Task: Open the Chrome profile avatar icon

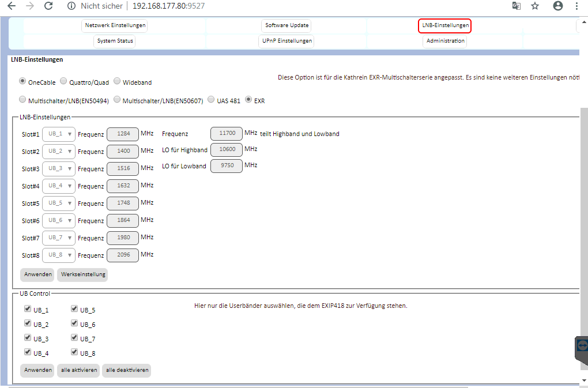Action: 557,6
